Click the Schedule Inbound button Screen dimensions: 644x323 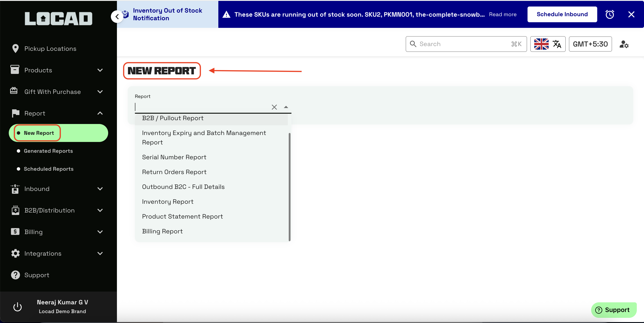coord(562,15)
